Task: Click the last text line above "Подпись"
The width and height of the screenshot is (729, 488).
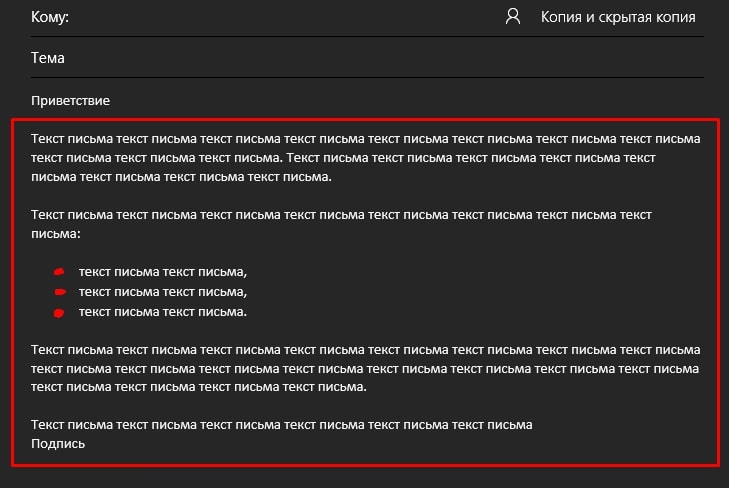Action: click(282, 425)
